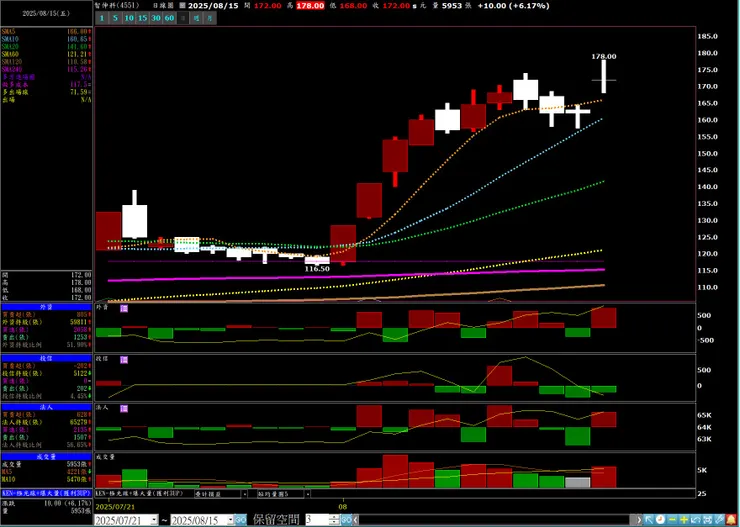The image size is (740, 527).
Task: Select the 5-minute timeframe button
Action: click(115, 18)
